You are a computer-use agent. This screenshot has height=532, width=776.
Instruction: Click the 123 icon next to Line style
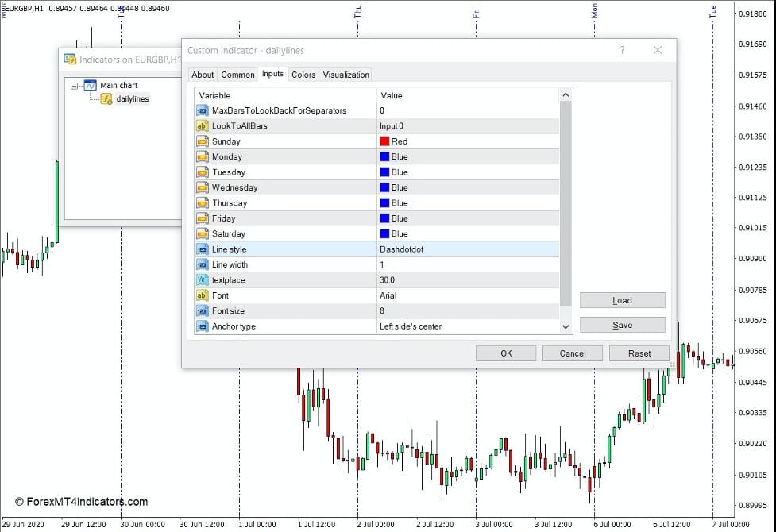[x=203, y=249]
